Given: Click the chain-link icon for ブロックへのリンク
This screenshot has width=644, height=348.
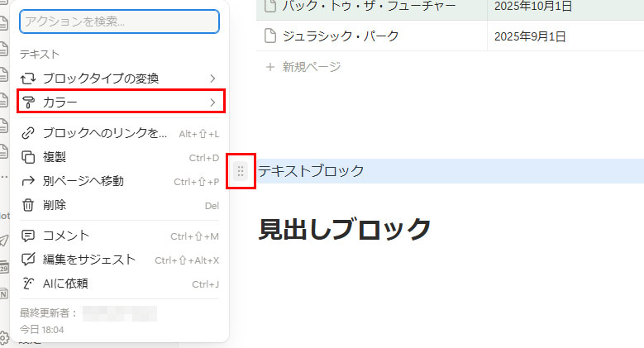Looking at the screenshot, I should [x=28, y=133].
